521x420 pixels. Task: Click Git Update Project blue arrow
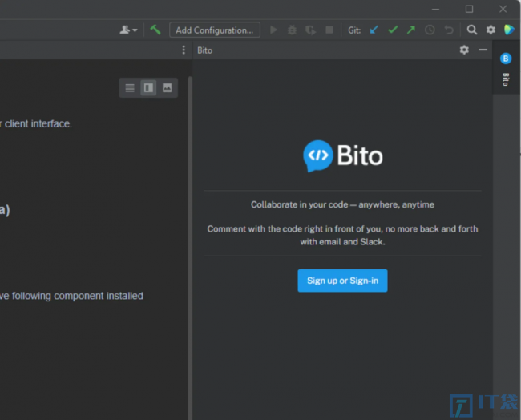pyautogui.click(x=374, y=30)
